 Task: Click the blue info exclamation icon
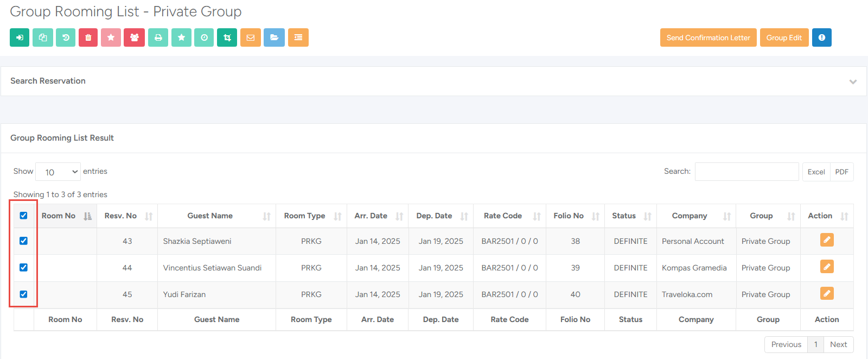[x=821, y=37]
